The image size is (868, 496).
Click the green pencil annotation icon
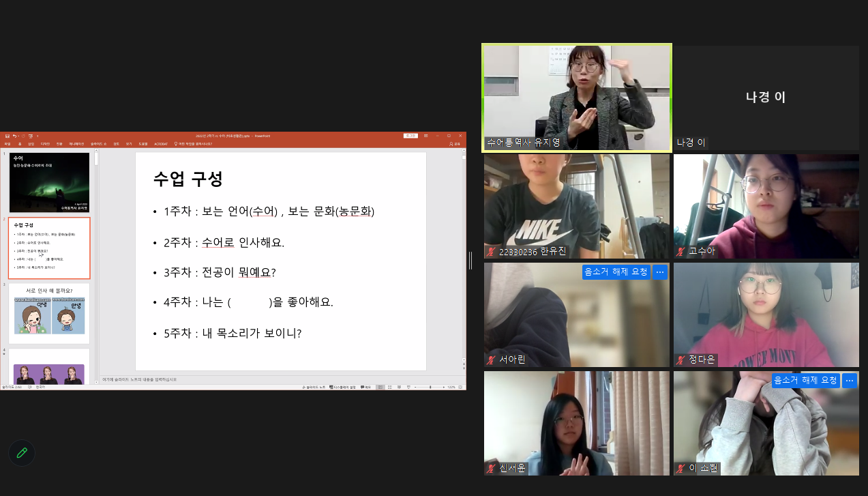point(22,452)
